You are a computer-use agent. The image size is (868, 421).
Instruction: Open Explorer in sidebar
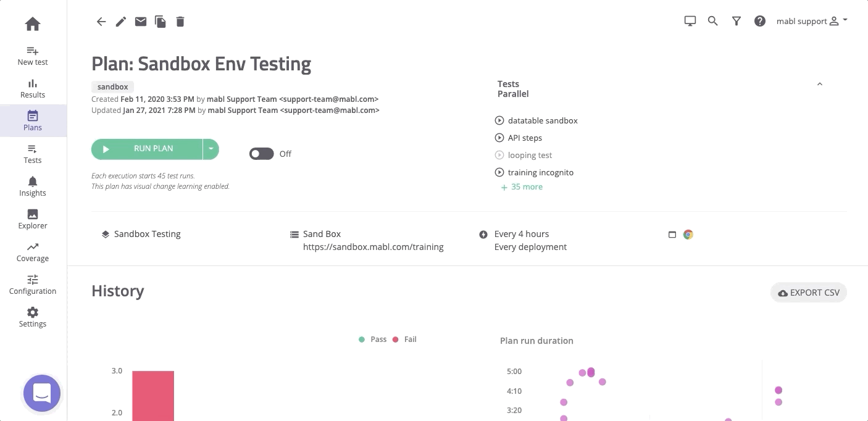33,219
